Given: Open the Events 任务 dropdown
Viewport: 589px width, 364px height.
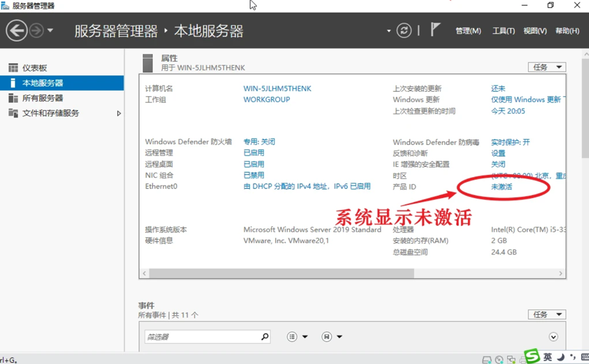Looking at the screenshot, I should pos(548,315).
